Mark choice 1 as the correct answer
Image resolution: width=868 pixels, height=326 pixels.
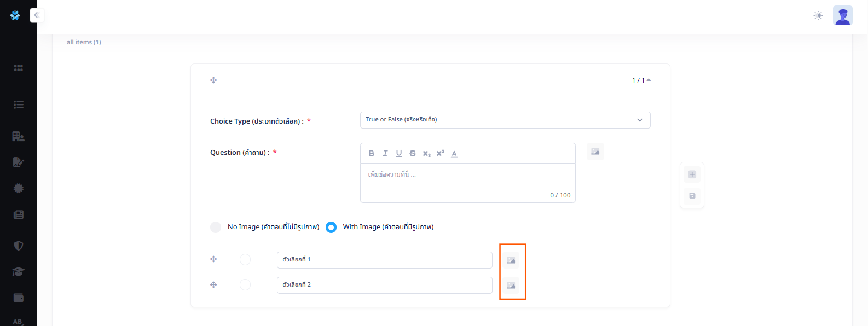[x=245, y=259]
